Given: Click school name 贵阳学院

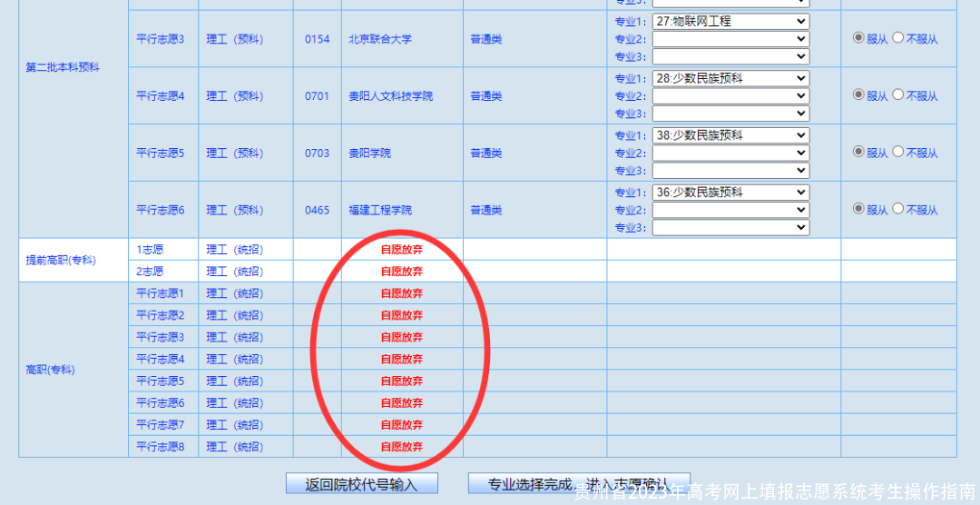Looking at the screenshot, I should click(369, 153).
